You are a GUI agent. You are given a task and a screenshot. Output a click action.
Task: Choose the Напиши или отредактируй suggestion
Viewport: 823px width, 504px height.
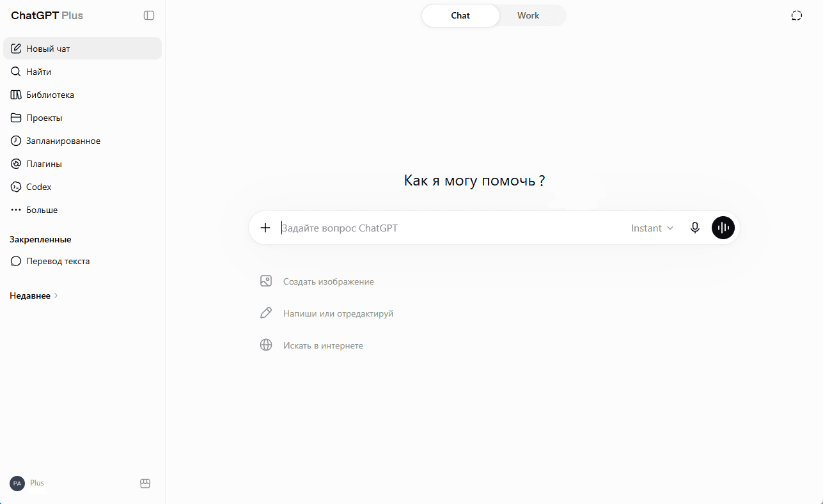coord(327,313)
